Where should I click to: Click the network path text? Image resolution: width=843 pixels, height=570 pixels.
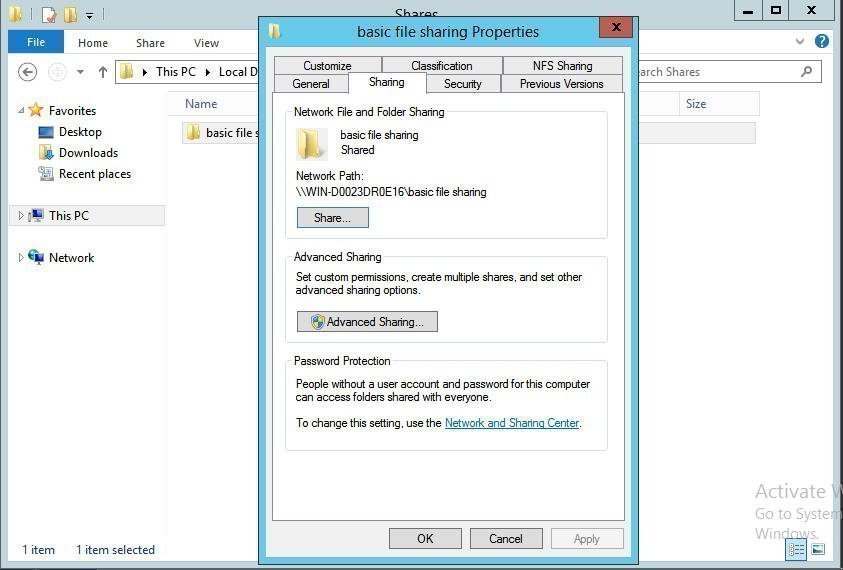[391, 192]
